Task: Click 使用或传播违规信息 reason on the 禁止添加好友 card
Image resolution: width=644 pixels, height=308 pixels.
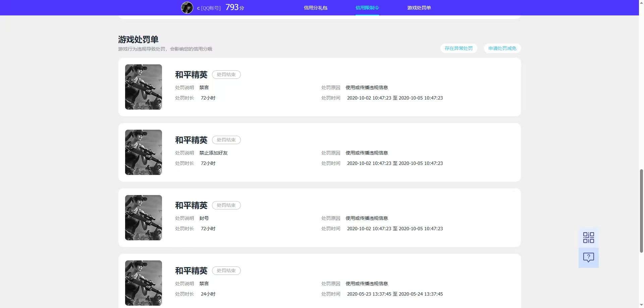Action: point(367,153)
